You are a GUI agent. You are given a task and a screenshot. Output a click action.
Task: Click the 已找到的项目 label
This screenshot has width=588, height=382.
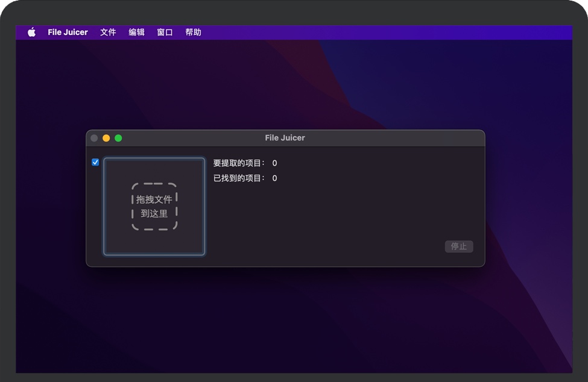(x=239, y=178)
